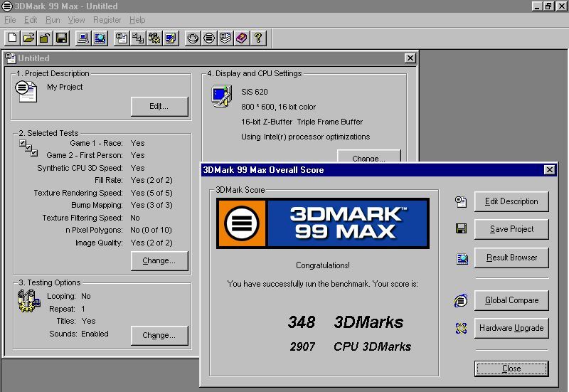Viewport: 569px width, 392px height.
Task: Click the 348 score value
Action: pyautogui.click(x=302, y=322)
